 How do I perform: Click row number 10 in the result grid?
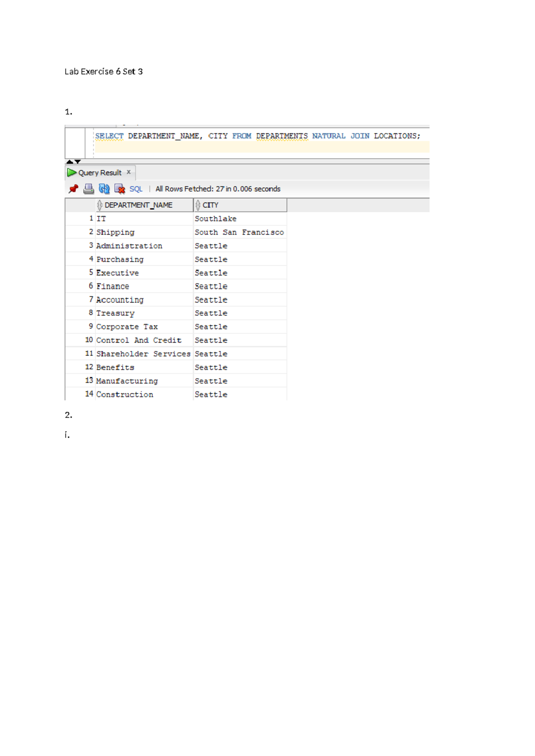tap(89, 340)
